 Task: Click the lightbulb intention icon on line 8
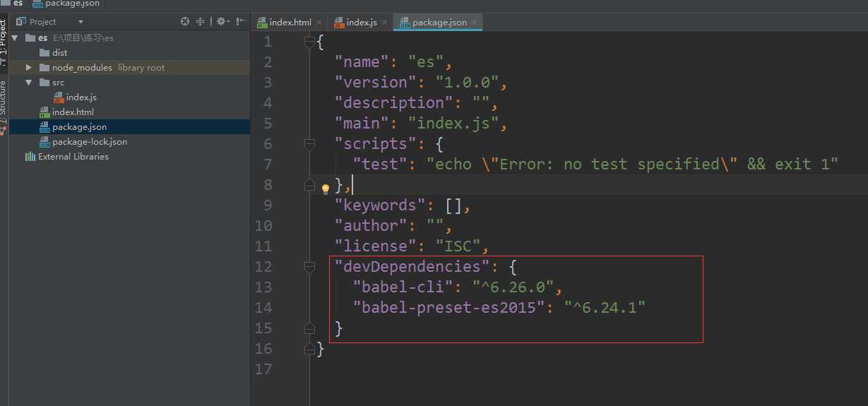pos(326,189)
